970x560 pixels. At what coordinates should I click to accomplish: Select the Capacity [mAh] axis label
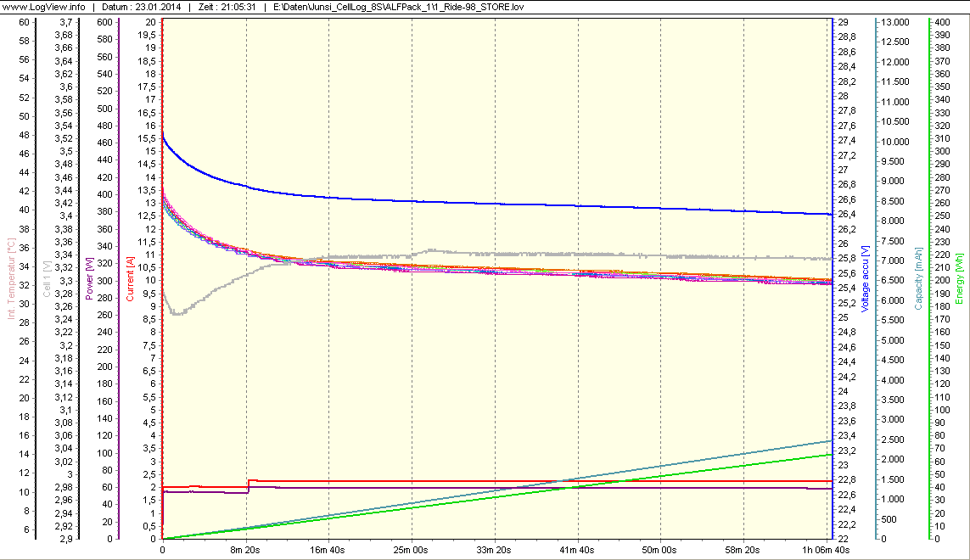click(919, 279)
